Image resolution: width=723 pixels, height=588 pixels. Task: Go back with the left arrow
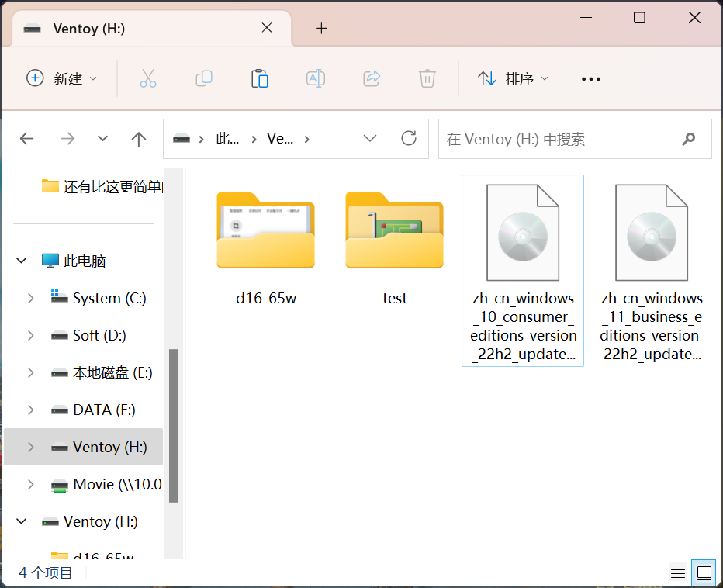(x=26, y=138)
